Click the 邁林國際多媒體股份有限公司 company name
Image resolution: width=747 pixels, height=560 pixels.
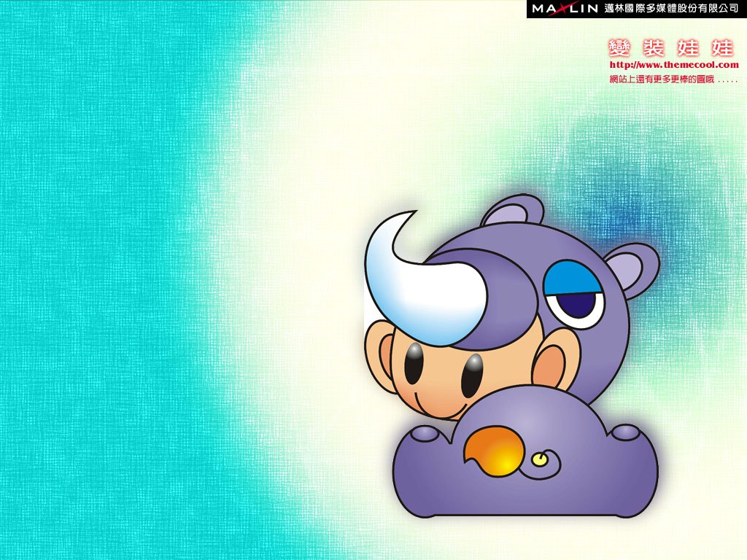[671, 9]
